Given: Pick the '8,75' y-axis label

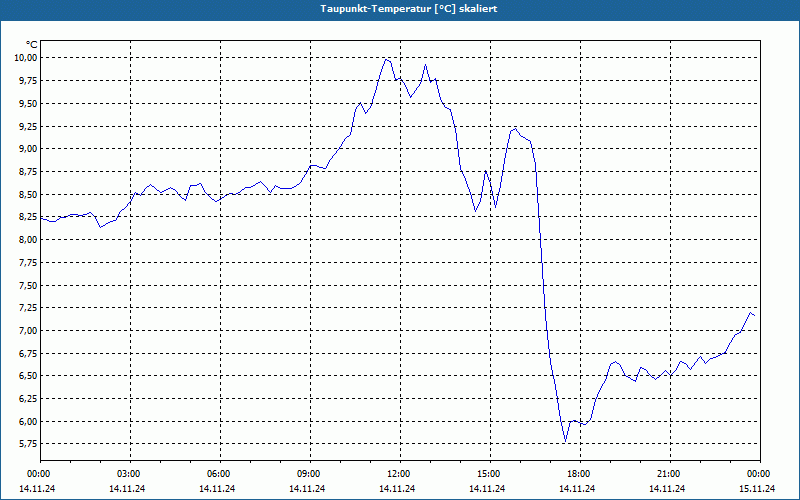Looking at the screenshot, I should (x=28, y=172).
